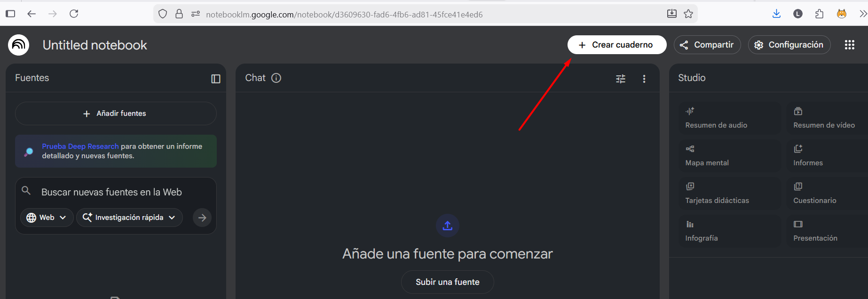Generate a Presentación
Image resolution: width=868 pixels, height=299 pixels.
(x=828, y=231)
